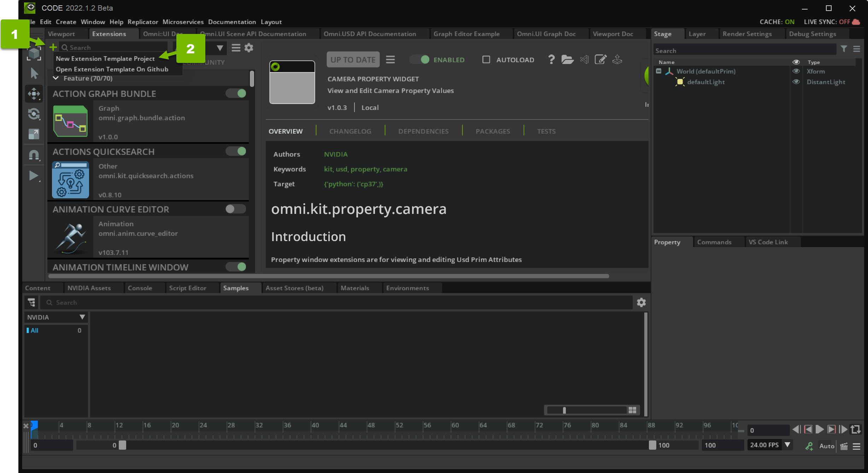The image size is (868, 473).
Task: Select the Rotate tool in the left toolbar
Action: (34, 114)
